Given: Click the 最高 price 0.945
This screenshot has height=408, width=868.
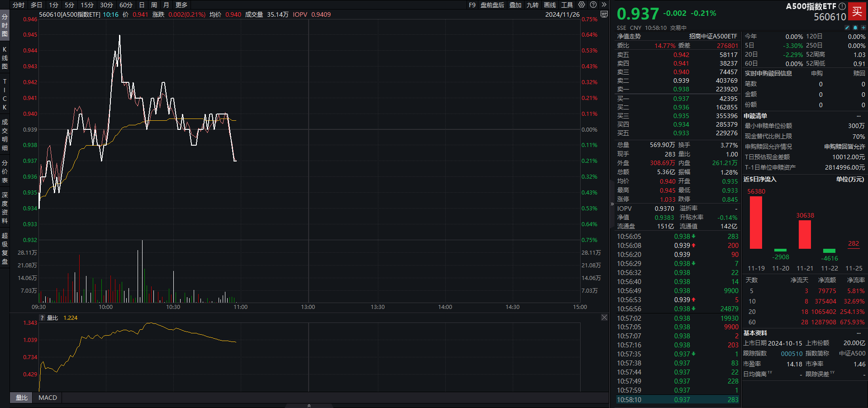Looking at the screenshot, I should [668, 190].
